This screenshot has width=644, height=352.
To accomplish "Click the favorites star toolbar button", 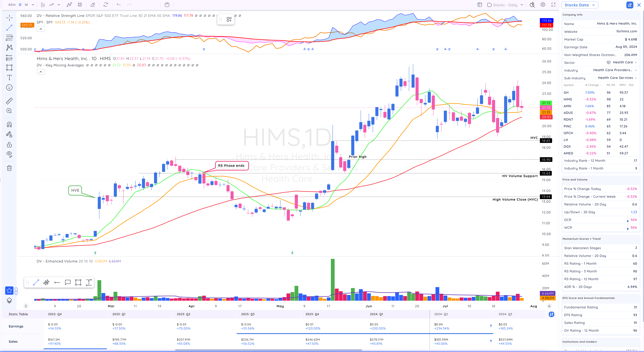I will coord(9,290).
